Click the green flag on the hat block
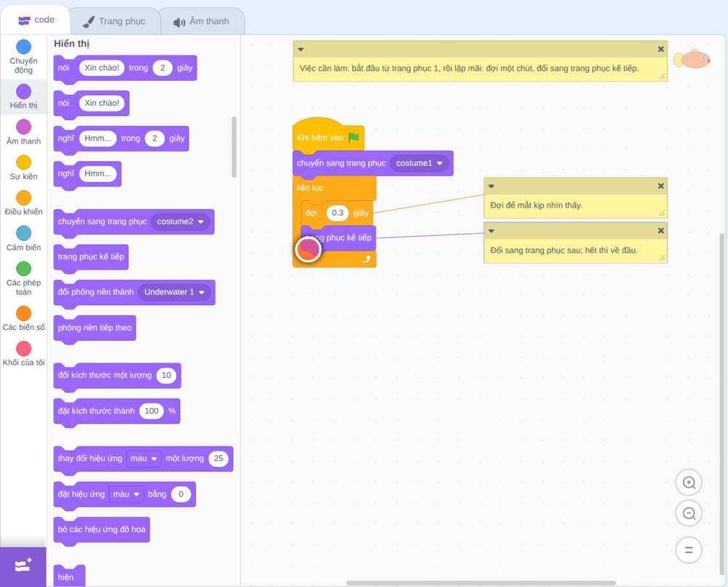The image size is (728, 587). pos(354,138)
